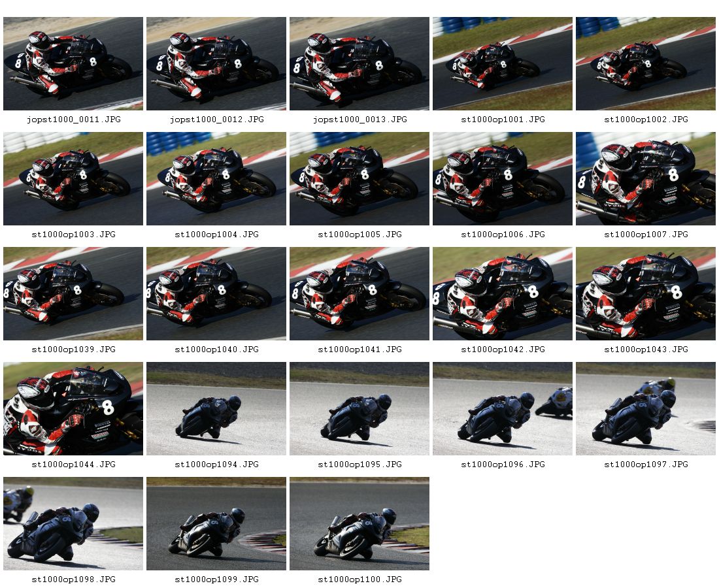
Task: Open the st1000op1041.JPG picture
Action: pos(359,294)
